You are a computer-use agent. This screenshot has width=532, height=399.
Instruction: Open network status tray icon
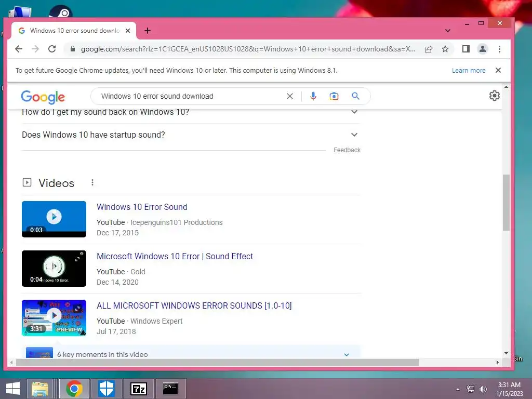[471, 389]
